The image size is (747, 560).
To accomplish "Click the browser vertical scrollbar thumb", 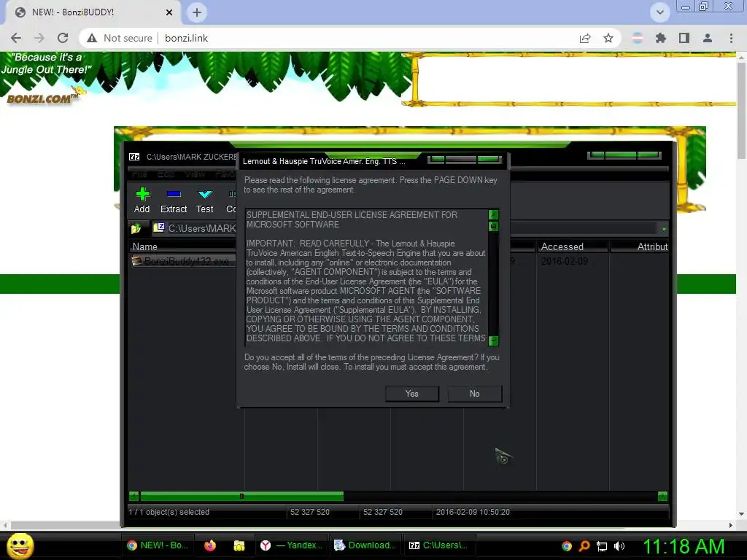I will (741, 112).
